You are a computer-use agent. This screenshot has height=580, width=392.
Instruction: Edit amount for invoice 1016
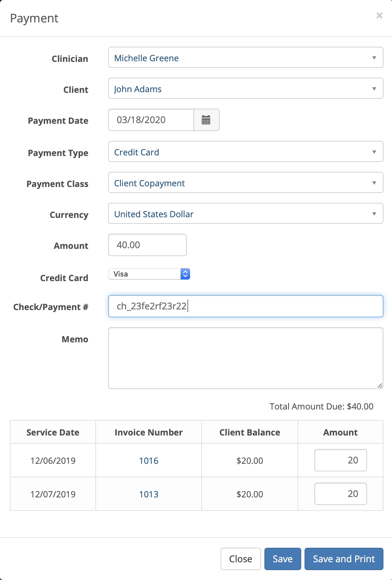(341, 460)
